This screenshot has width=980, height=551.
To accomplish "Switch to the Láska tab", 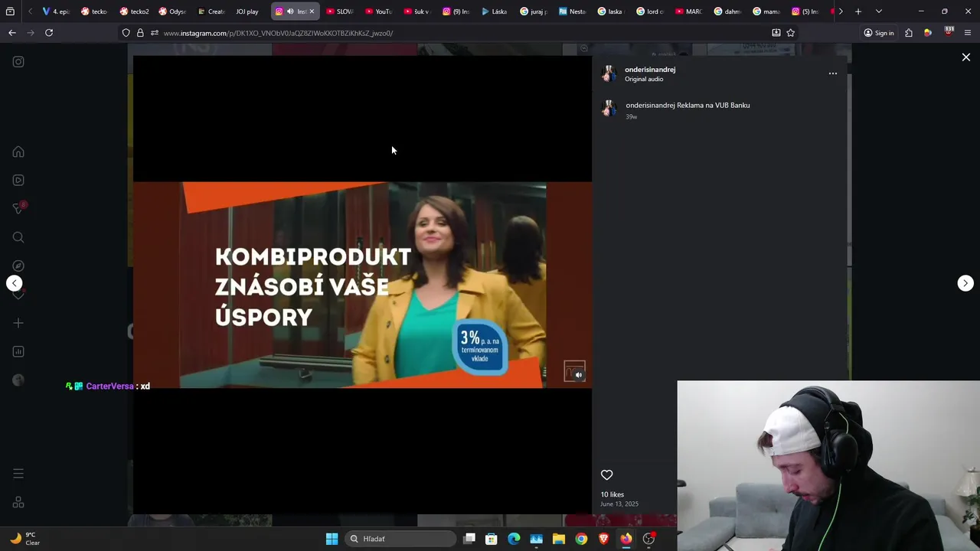I will [x=495, y=11].
